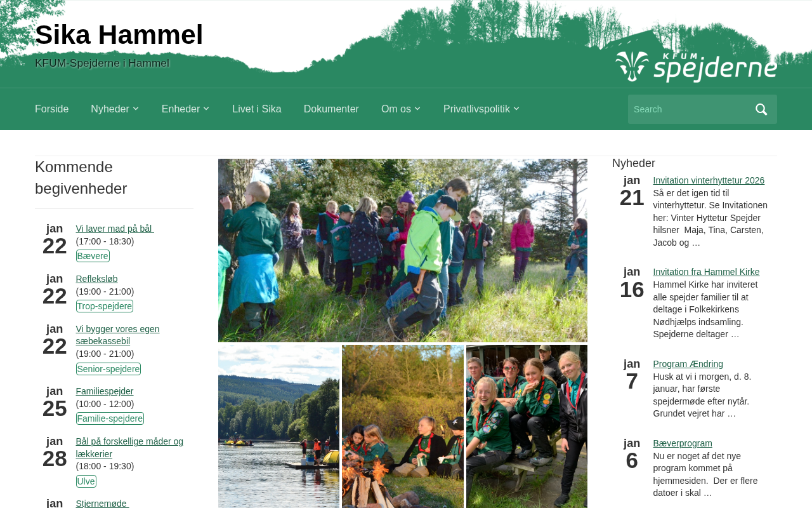The height and width of the screenshot is (508, 812).
Task: Click the search magnifier icon
Action: pyautogui.click(x=761, y=109)
